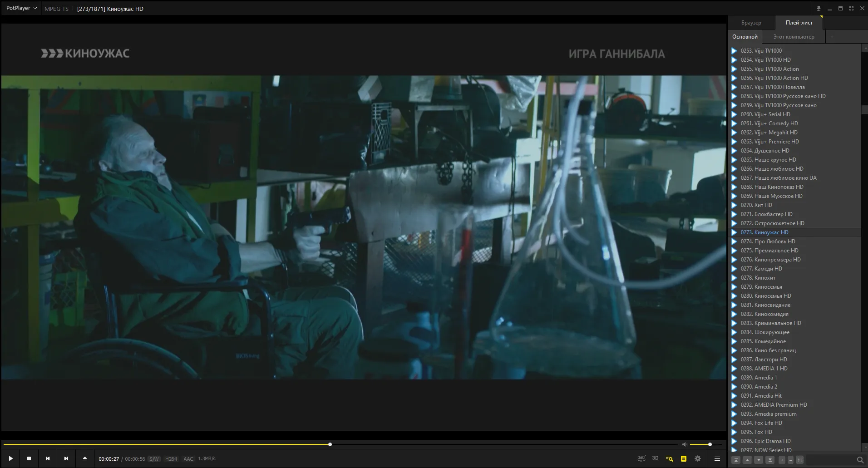Play channel 0257. Viju TV1000 Новелла

[794, 87]
